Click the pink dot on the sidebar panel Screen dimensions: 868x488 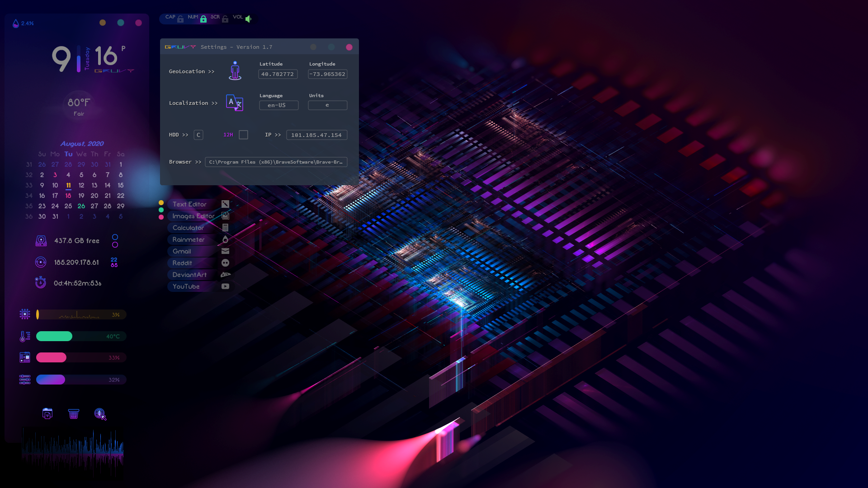139,23
